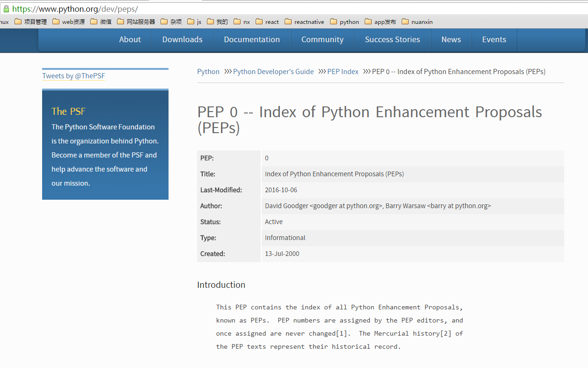Click the Author field label
The height and width of the screenshot is (368, 588).
click(211, 206)
